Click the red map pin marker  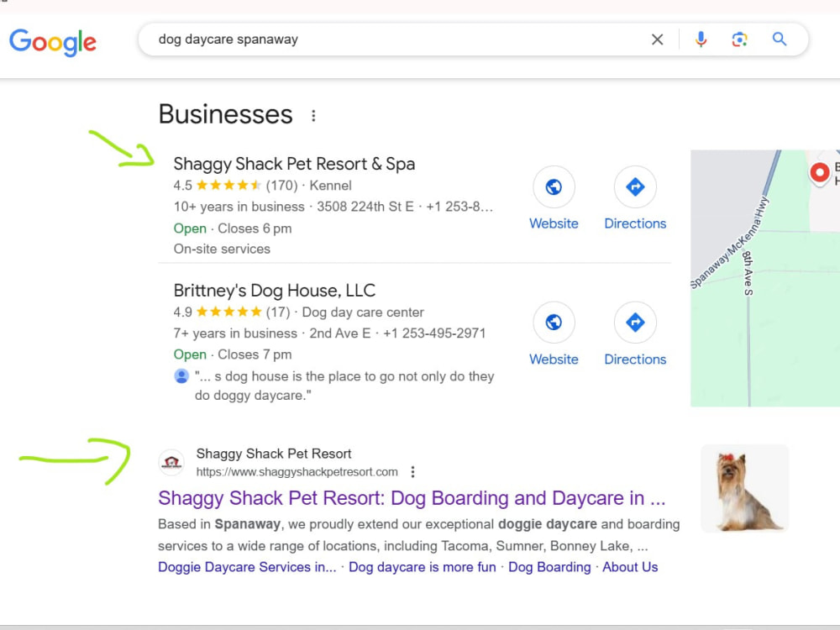819,174
